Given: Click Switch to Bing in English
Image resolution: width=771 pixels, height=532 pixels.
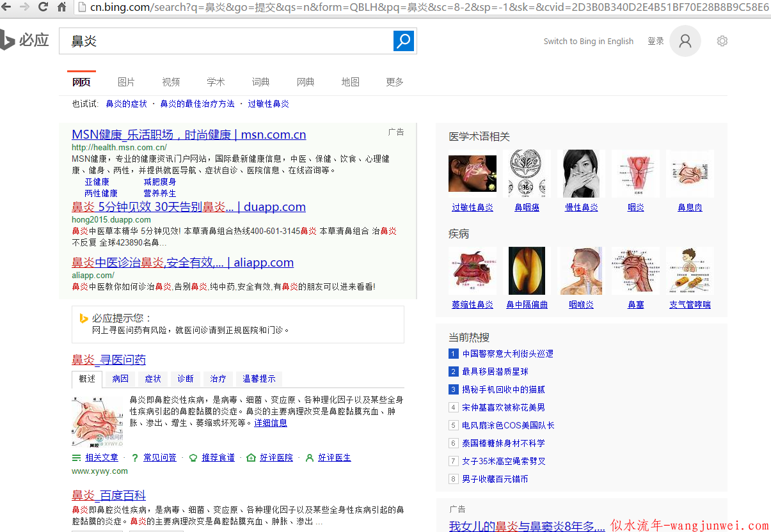Looking at the screenshot, I should tap(589, 42).
